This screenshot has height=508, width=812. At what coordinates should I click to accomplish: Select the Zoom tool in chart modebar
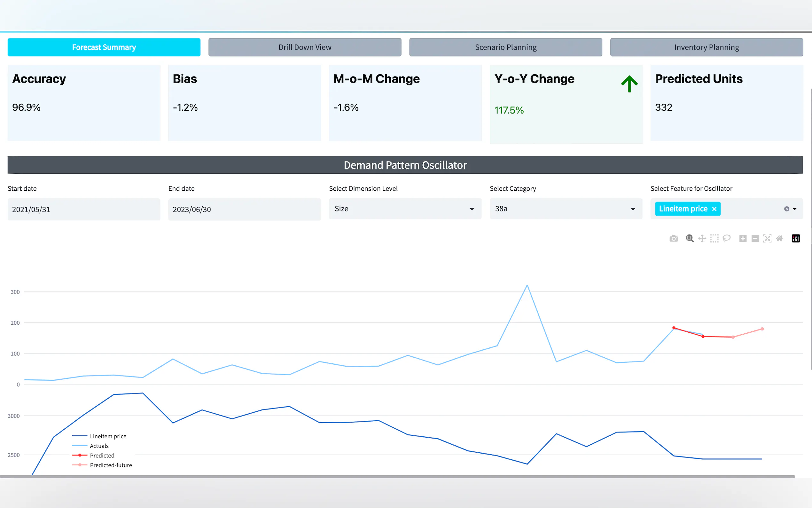[690, 239]
